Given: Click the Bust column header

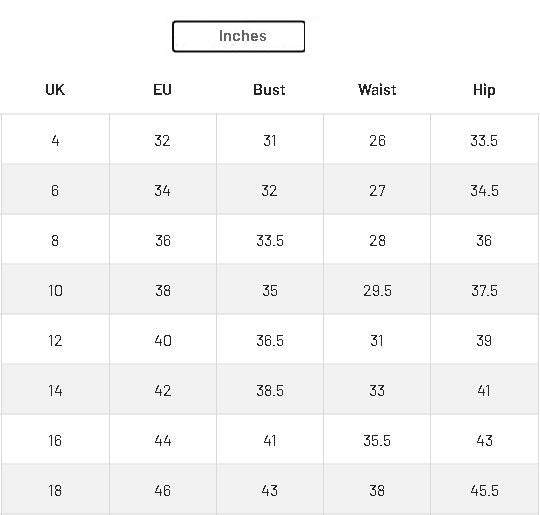Looking at the screenshot, I should [269, 90].
